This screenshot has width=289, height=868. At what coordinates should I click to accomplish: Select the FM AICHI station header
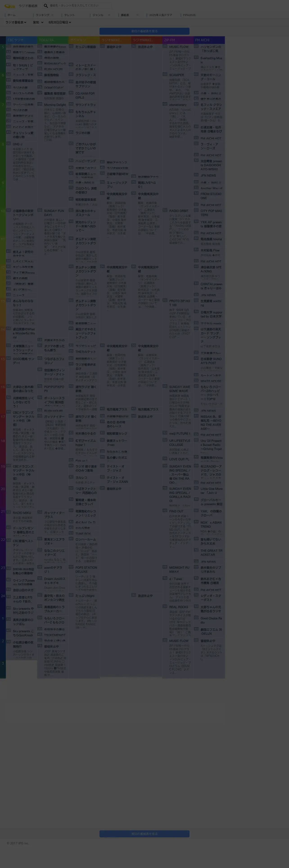[209, 40]
